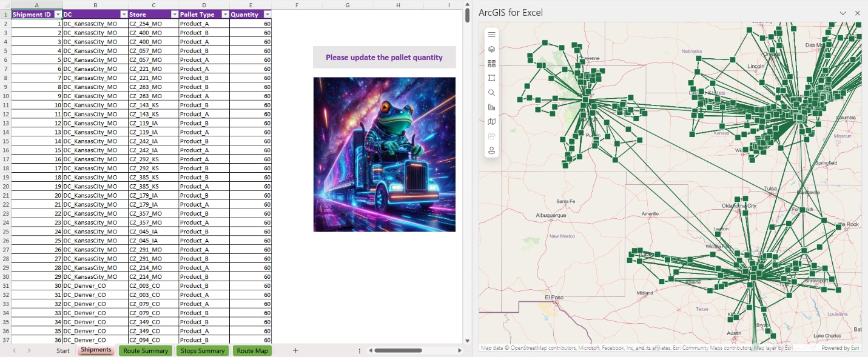Switch to the Start sheet tab
Screen dimensions: 868x357
(x=63, y=351)
